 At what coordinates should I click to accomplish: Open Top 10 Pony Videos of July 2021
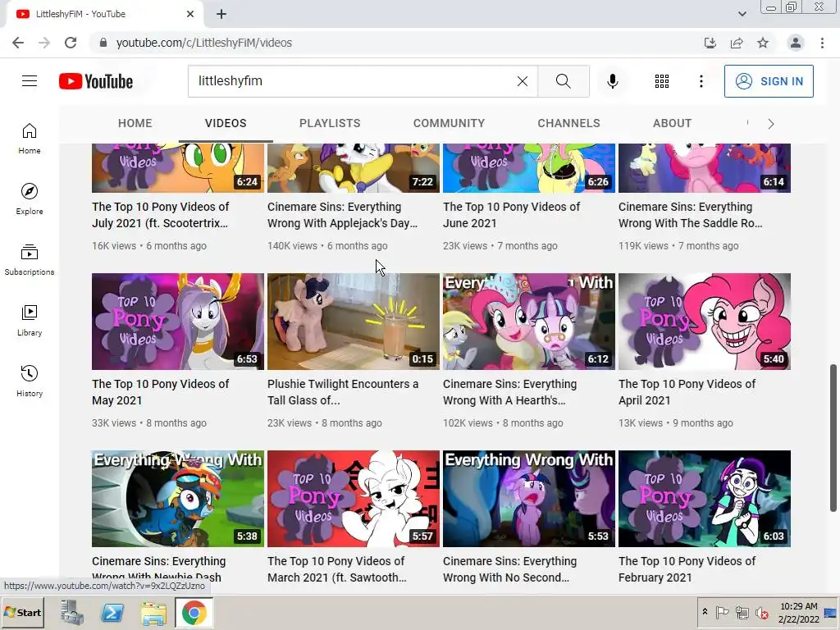pos(161,215)
